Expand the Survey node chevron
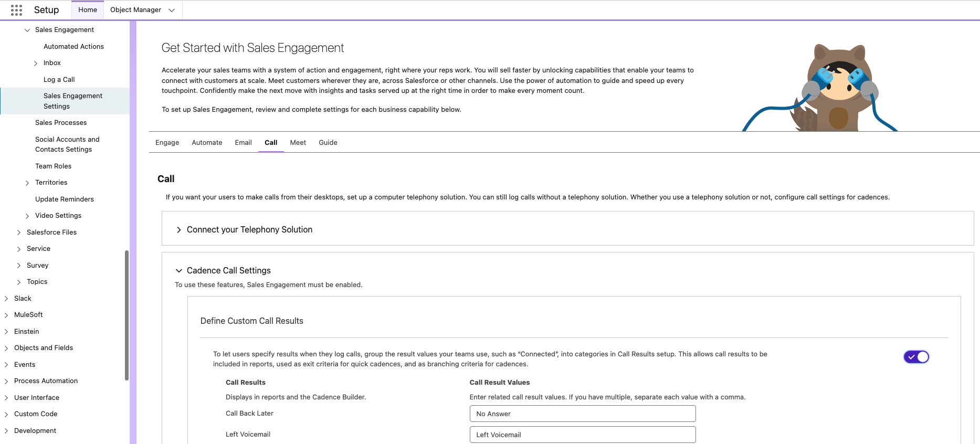 tap(19, 266)
